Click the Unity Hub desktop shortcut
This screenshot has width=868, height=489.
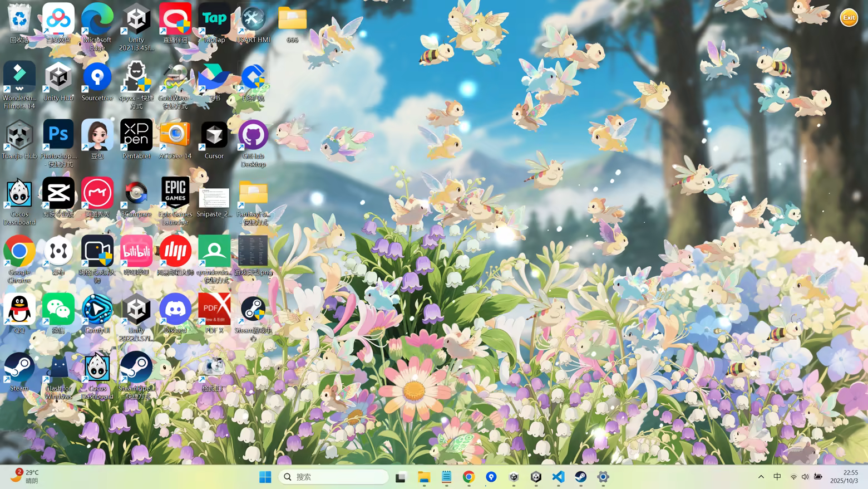pyautogui.click(x=58, y=77)
